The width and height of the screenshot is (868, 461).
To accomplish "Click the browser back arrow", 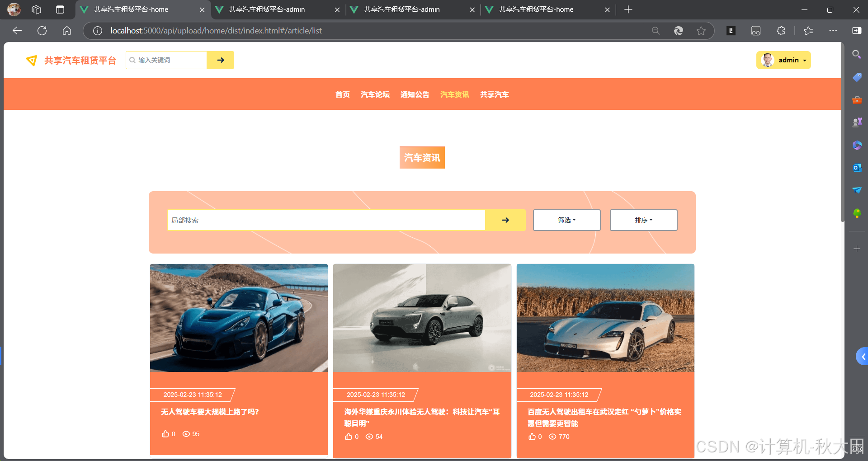I will coord(17,31).
